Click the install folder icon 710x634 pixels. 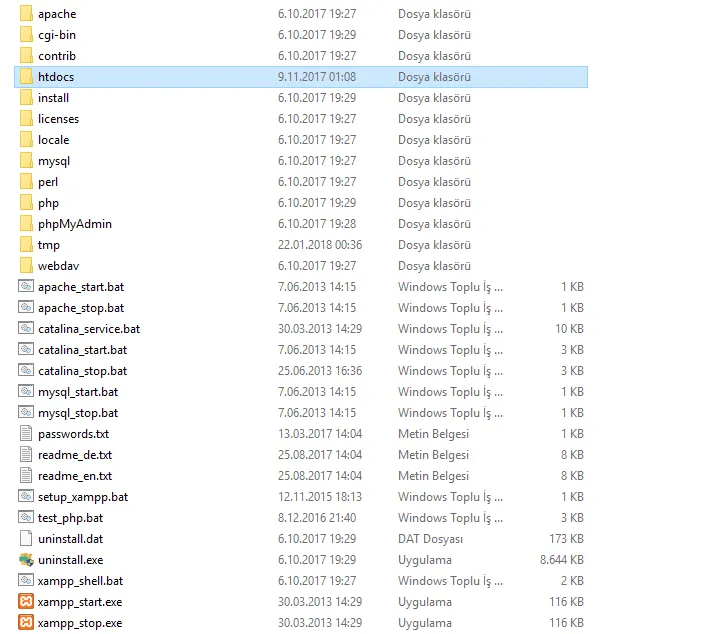click(x=26, y=98)
